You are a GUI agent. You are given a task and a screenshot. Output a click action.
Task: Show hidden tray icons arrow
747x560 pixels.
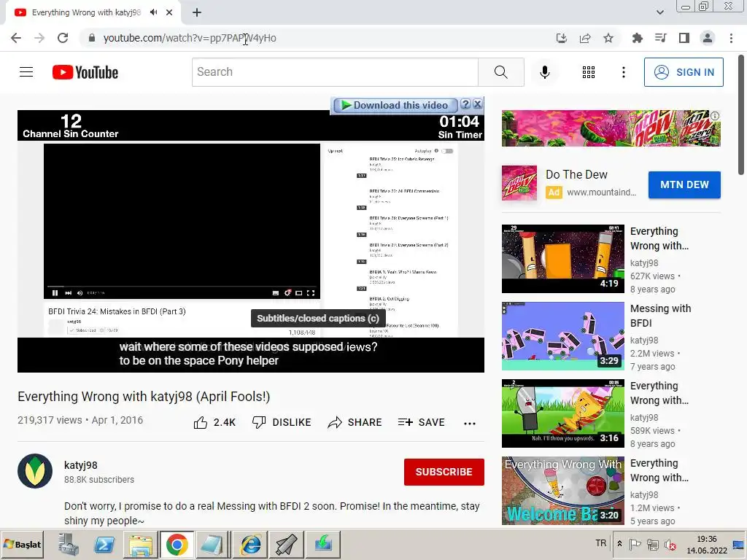click(x=619, y=544)
